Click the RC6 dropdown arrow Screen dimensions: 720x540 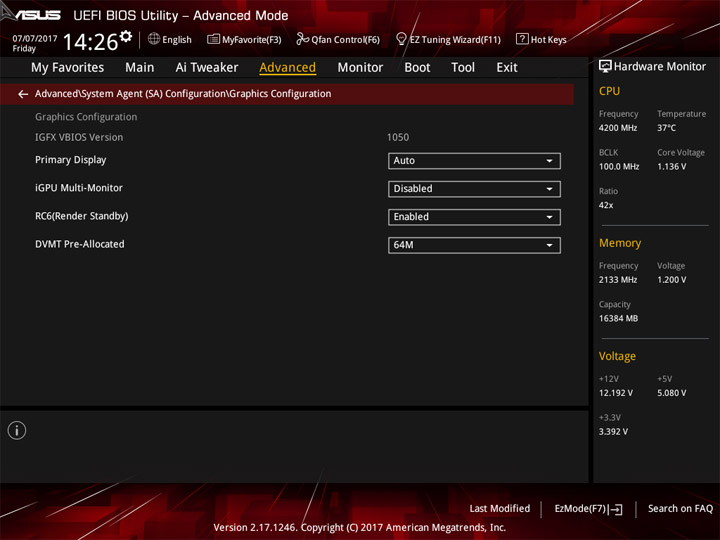tap(549, 217)
